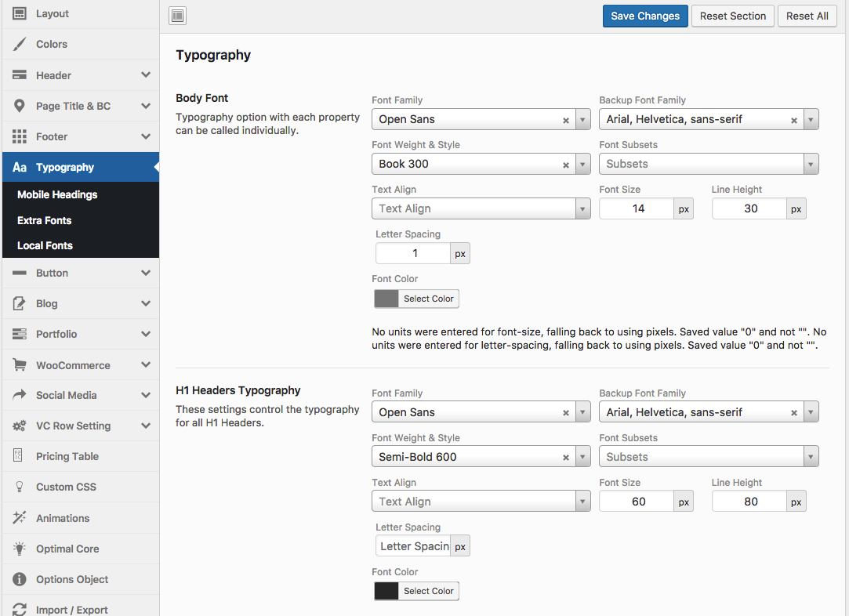Click the Options Object info icon
This screenshot has height=616, width=849.
point(20,579)
